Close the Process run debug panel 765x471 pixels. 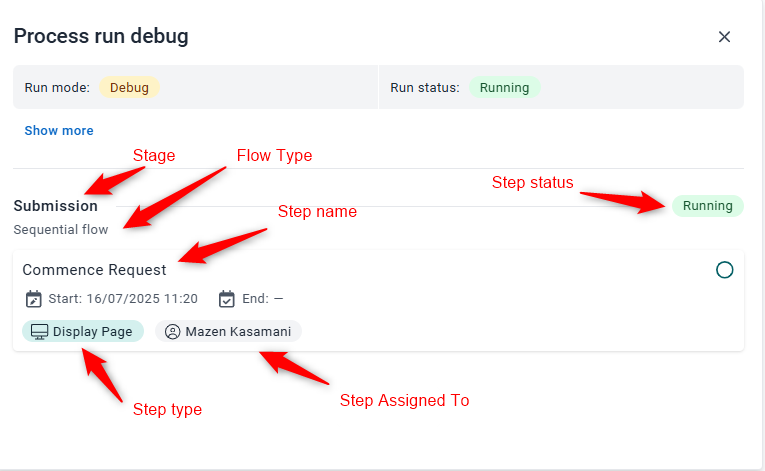tap(724, 37)
